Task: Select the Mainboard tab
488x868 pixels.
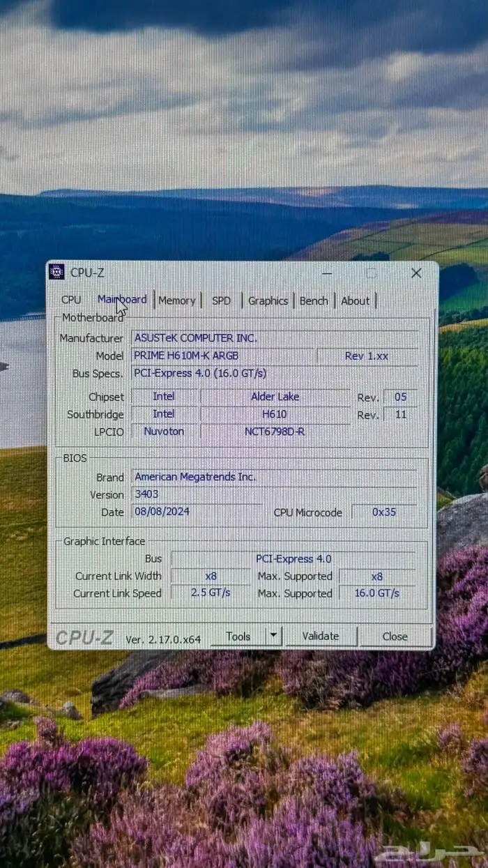Action: (122, 299)
